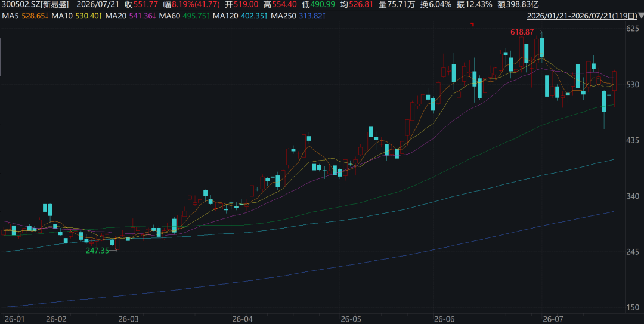The height and width of the screenshot is (324, 644).
Task: Click the volume value 量75.71万
Action: 397,5
